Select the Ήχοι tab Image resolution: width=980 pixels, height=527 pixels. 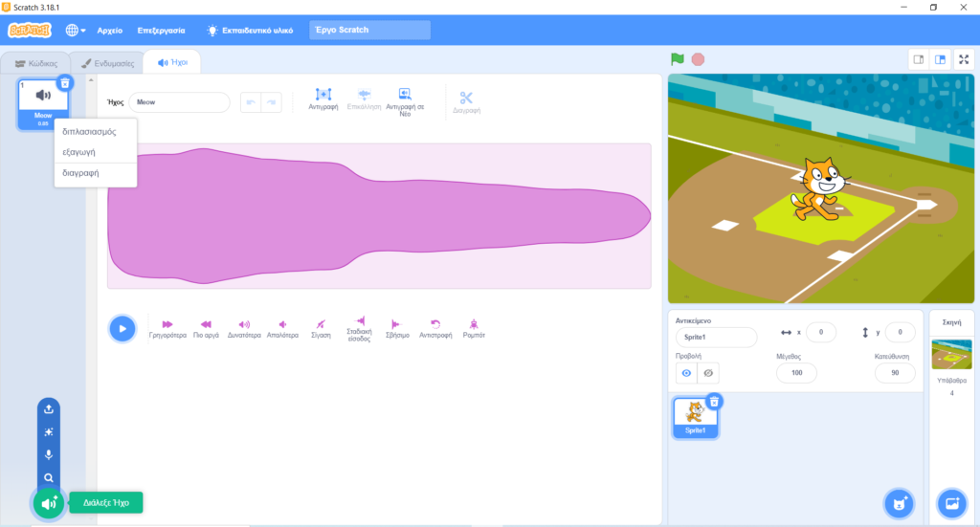click(x=172, y=62)
